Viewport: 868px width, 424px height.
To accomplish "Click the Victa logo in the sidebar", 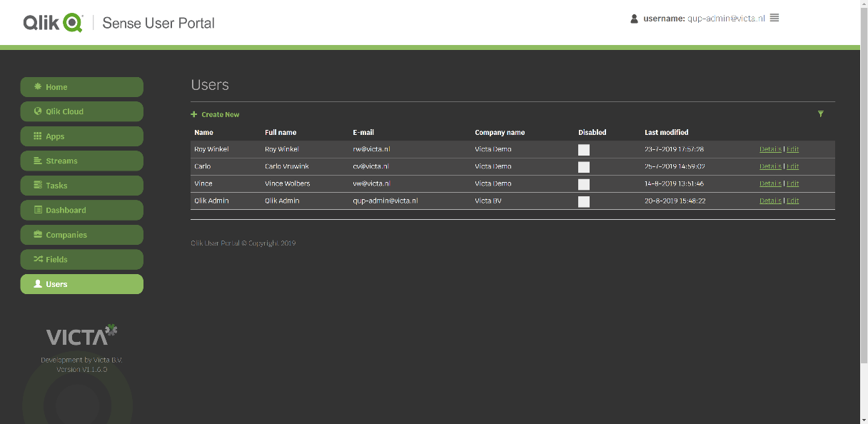I will pos(82,335).
